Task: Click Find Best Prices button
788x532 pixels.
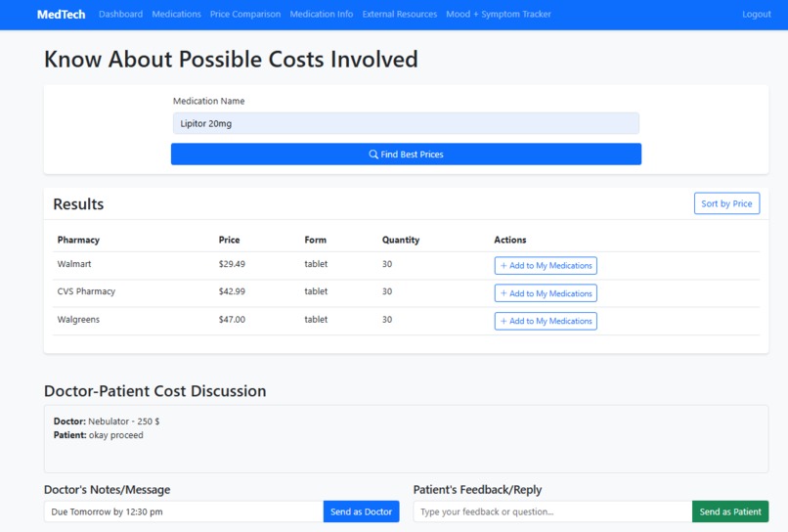Action: pyautogui.click(x=406, y=154)
